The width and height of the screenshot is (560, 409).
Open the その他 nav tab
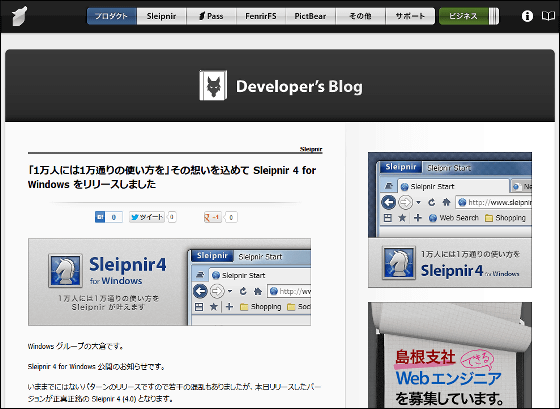[360, 16]
